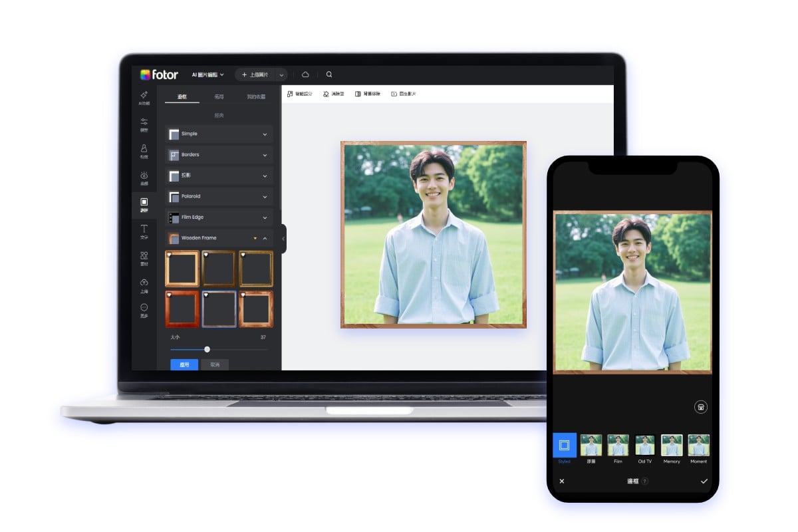Open the upload image dropdown arrow
This screenshot has height=532, width=798.
pyautogui.click(x=281, y=75)
